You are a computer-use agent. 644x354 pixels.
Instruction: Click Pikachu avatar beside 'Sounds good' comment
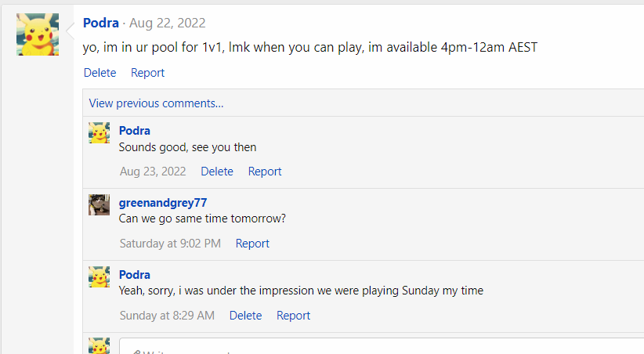click(x=99, y=132)
